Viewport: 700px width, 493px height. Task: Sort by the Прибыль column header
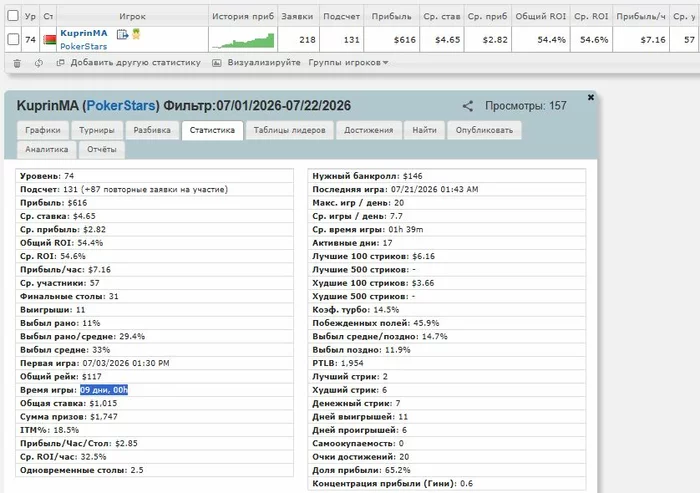(392, 16)
